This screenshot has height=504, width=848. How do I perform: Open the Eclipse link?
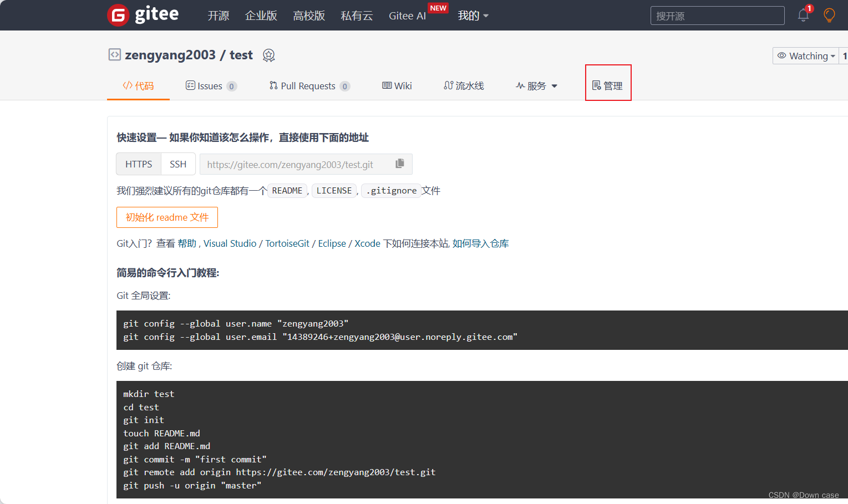tap(332, 243)
